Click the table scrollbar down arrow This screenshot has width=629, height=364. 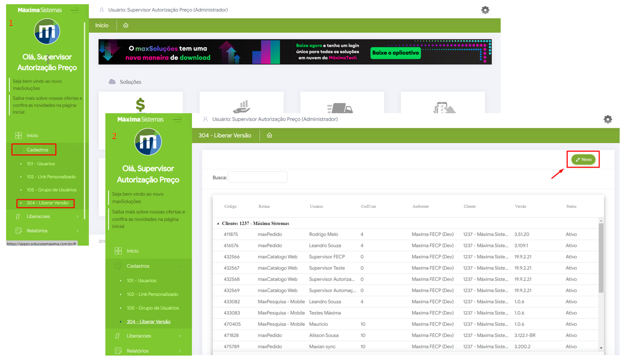601,348
